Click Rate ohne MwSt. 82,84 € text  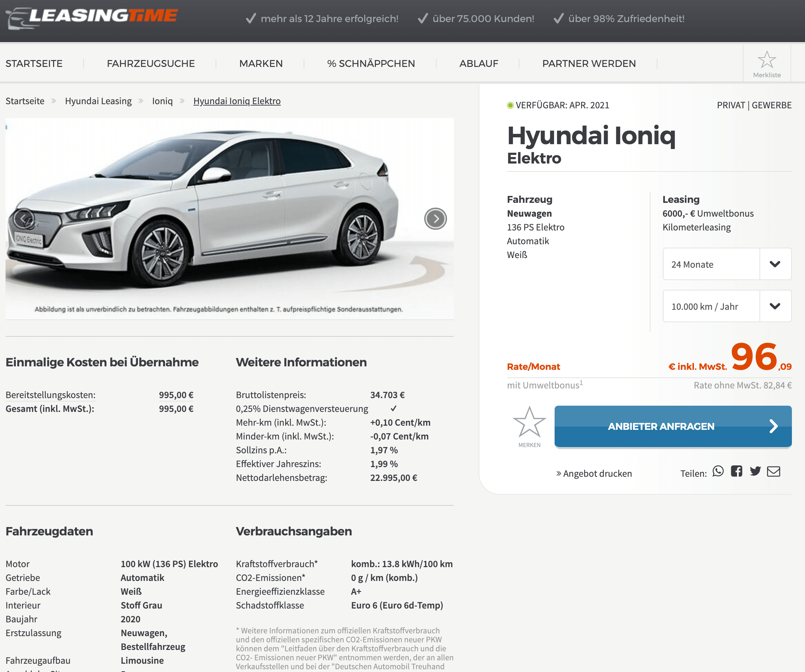point(743,385)
